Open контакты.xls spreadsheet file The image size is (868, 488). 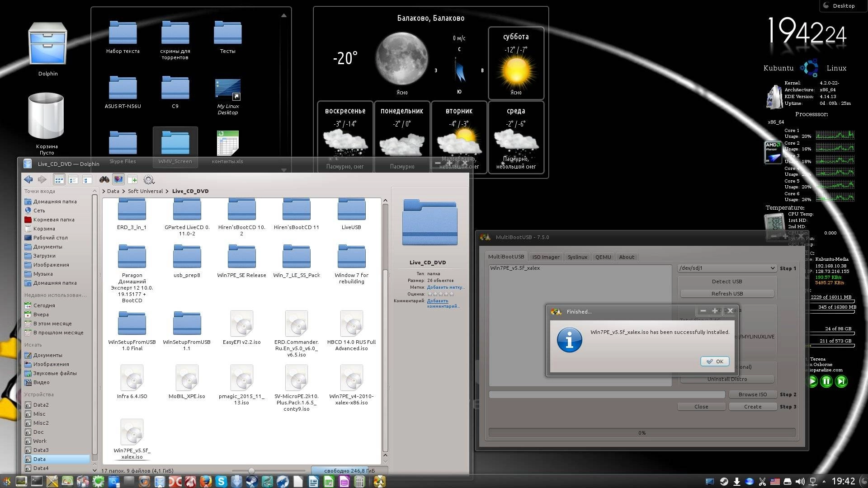pyautogui.click(x=228, y=147)
